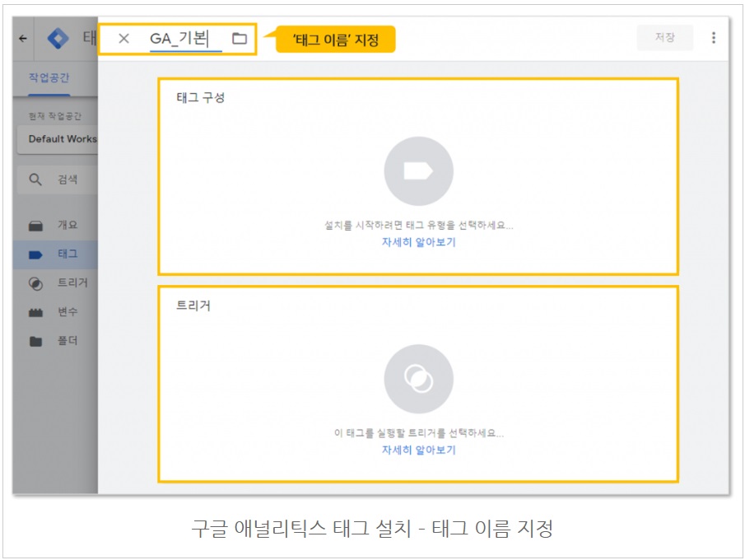
Task: Click the GA_기본 tag name field
Action: tap(185, 39)
